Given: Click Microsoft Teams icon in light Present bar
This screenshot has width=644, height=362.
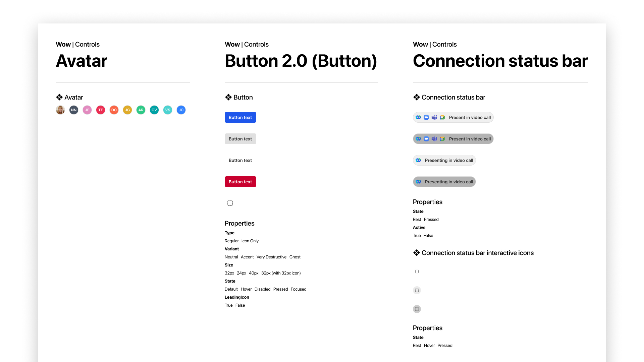Looking at the screenshot, I should click(x=434, y=117).
